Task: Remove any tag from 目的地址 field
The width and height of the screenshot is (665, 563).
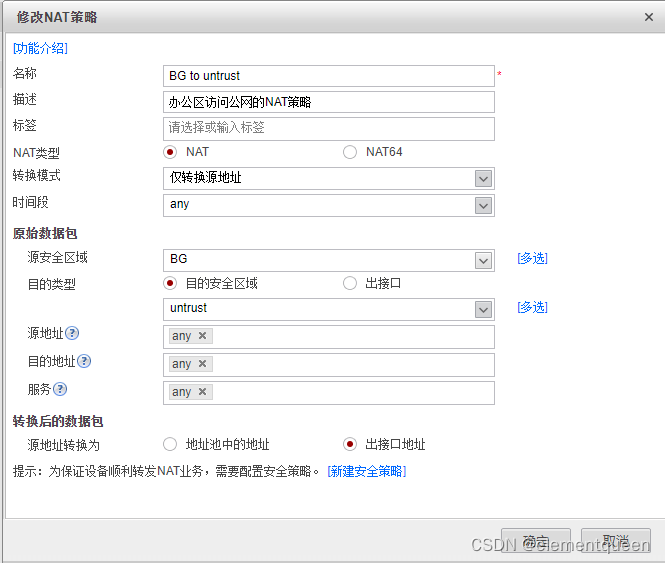Action: (202, 364)
